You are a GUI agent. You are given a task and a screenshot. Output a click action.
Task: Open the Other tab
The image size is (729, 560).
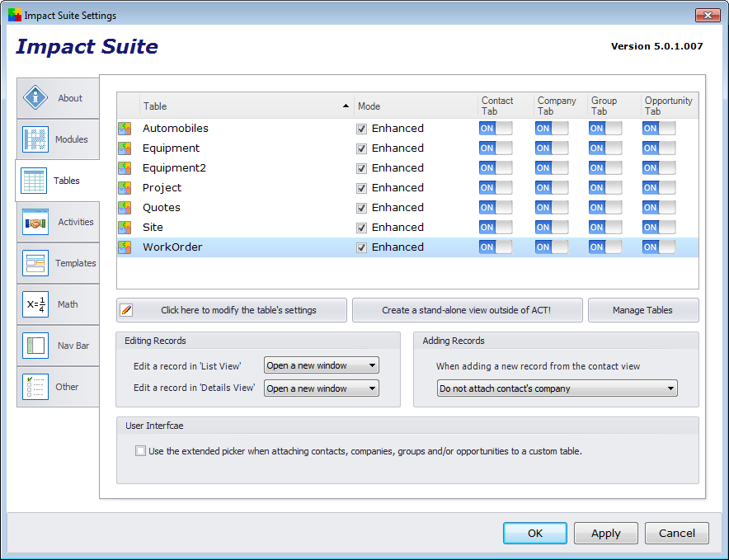click(x=58, y=387)
